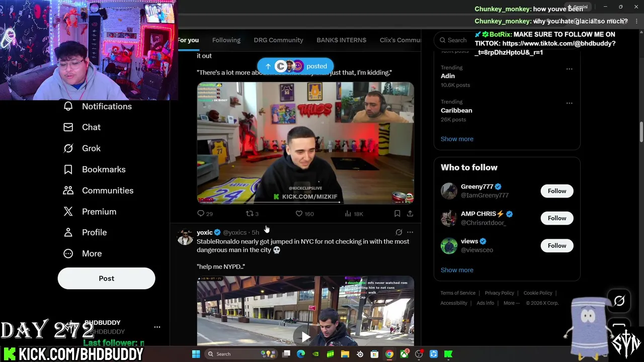Open Cookie Policy link

538,293
